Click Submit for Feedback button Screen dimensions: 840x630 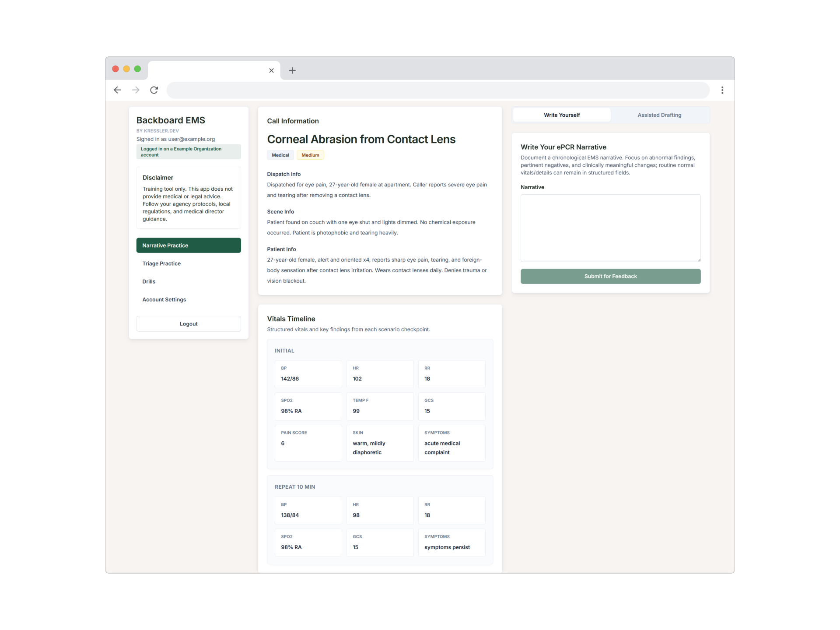click(610, 276)
